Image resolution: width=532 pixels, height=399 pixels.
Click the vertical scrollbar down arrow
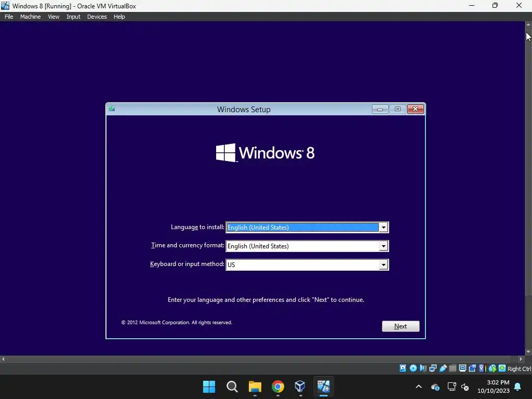528,352
